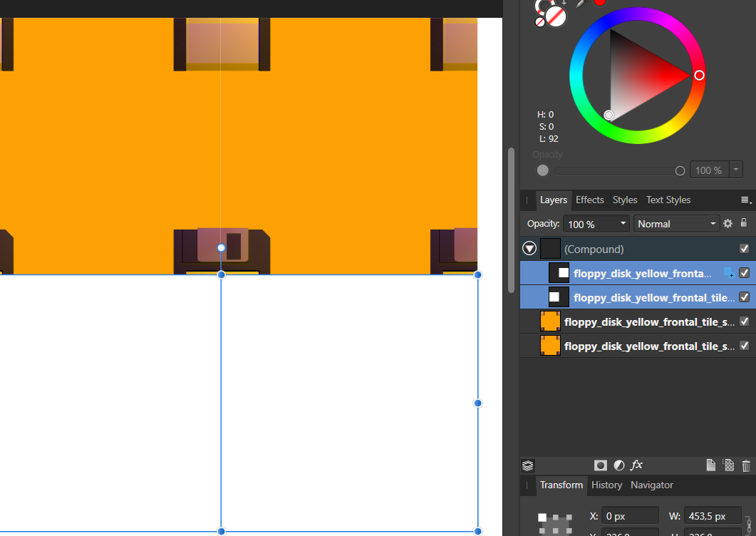756x536 pixels.
Task: Toggle visibility of first selected floppy_disk layer
Action: click(x=745, y=273)
